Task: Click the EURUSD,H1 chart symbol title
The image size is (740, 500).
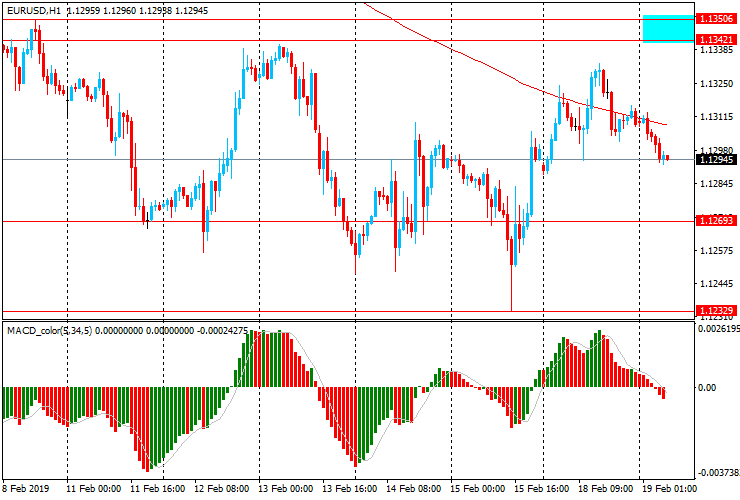Action: click(x=34, y=10)
